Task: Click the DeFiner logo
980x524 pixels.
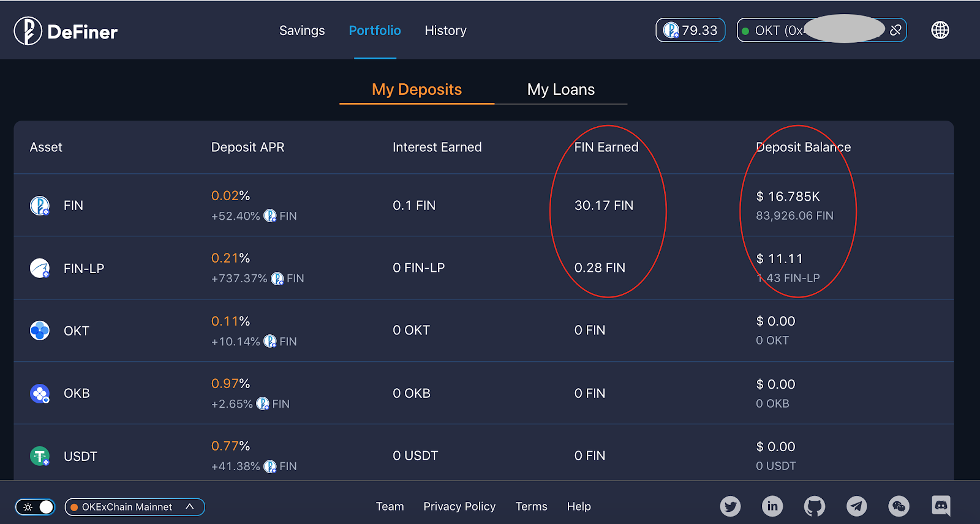Action: coord(66,31)
